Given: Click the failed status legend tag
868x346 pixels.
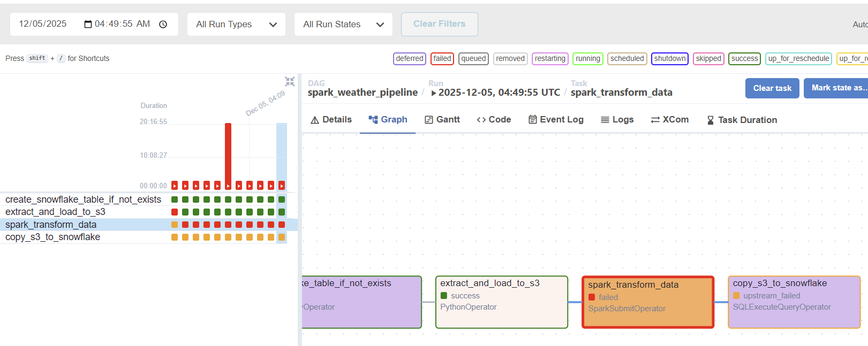Looking at the screenshot, I should click(442, 59).
